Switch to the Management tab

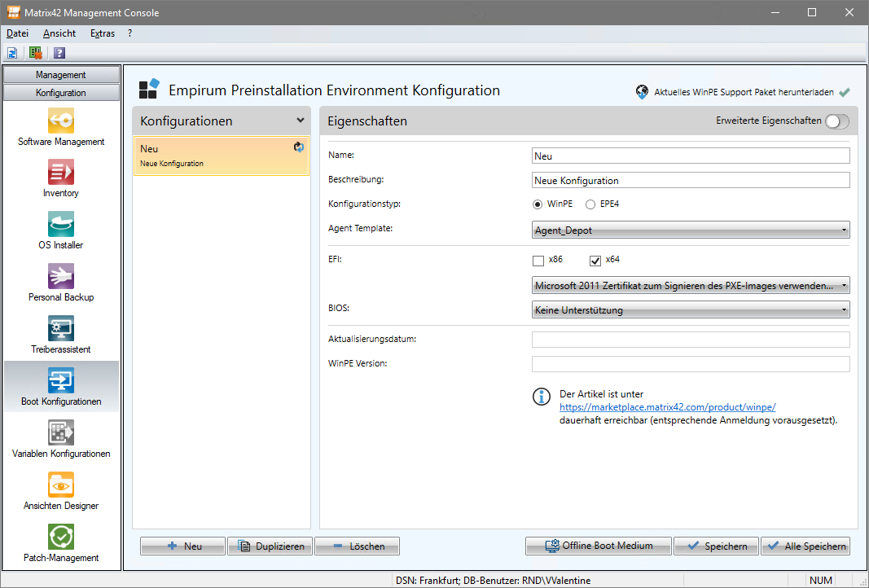pos(60,73)
